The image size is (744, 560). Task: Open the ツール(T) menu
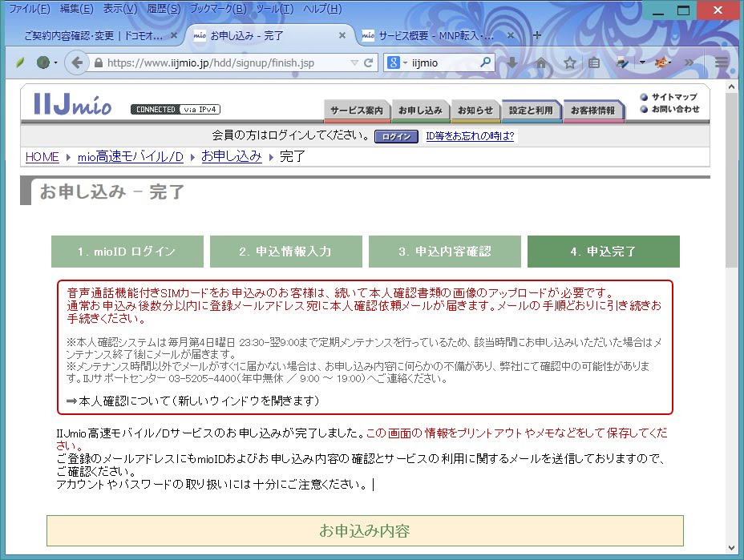(x=275, y=9)
